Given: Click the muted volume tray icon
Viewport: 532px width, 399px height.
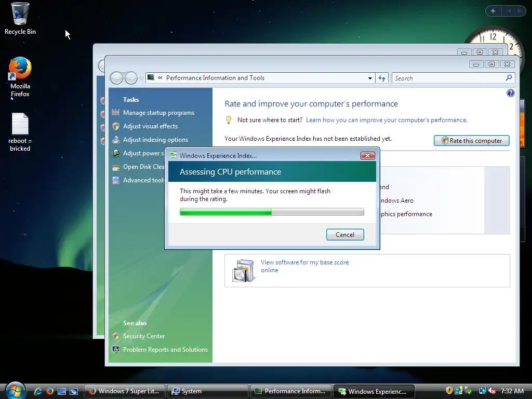Looking at the screenshot, I should pyautogui.click(x=492, y=391).
